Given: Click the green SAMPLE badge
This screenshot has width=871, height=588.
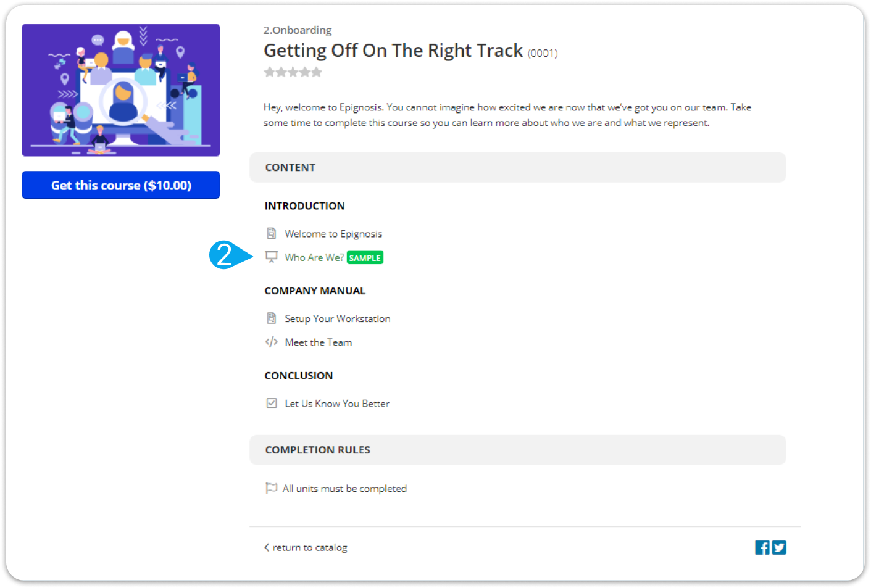Looking at the screenshot, I should [x=365, y=257].
